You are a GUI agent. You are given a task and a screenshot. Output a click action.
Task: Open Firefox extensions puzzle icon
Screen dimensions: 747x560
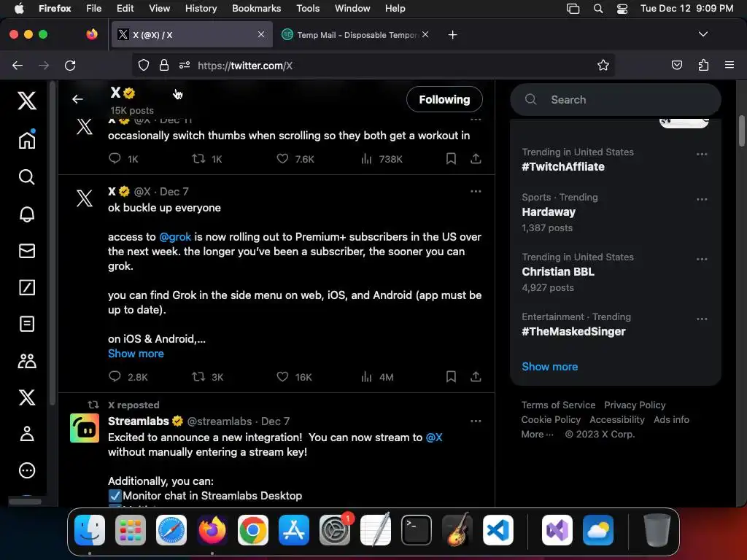point(703,65)
